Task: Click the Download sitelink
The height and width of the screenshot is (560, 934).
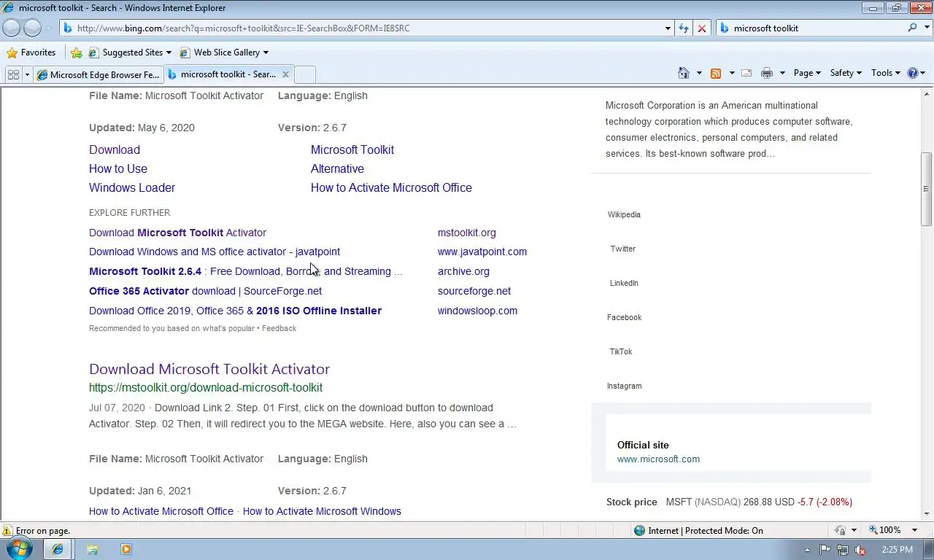Action: click(x=115, y=149)
